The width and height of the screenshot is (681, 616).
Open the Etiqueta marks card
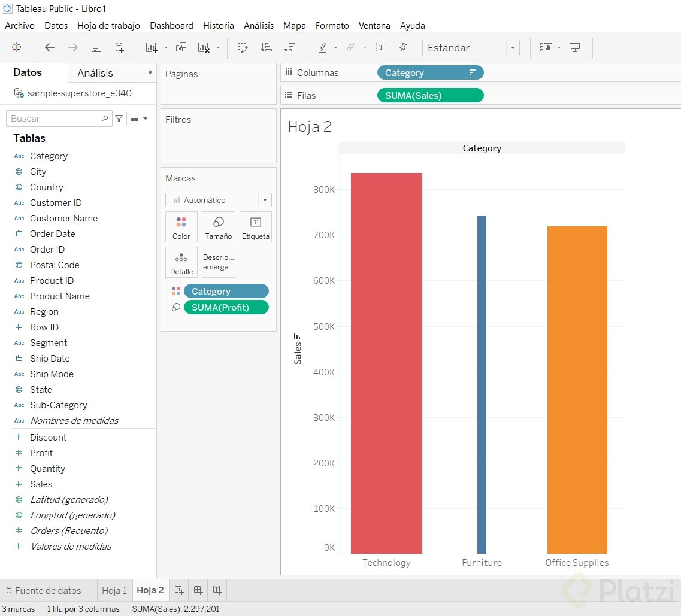tap(255, 227)
